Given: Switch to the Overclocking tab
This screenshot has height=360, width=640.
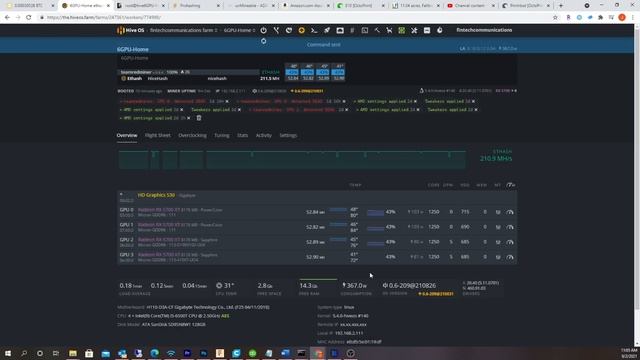Looking at the screenshot, I should pyautogui.click(x=192, y=136).
